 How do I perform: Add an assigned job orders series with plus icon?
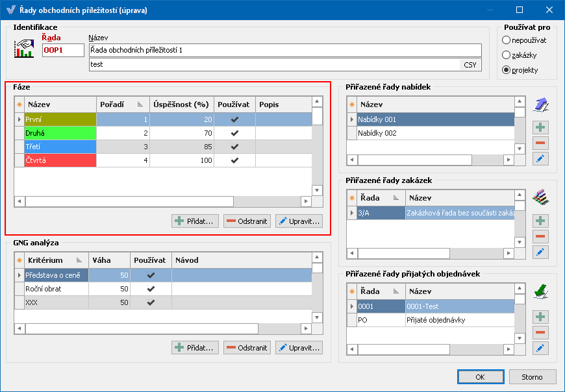(x=540, y=221)
